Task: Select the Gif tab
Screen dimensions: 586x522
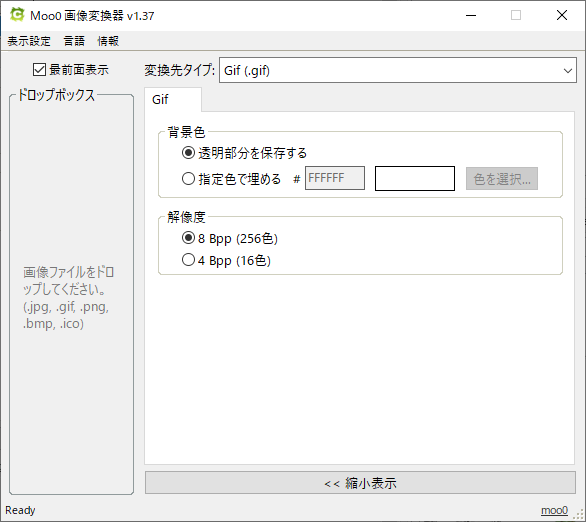Action: (173, 100)
